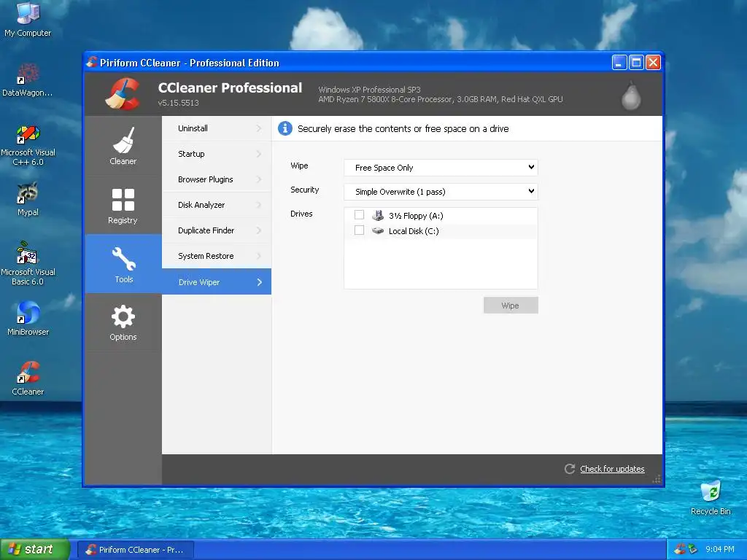
Task: Click the Piriform pear icon
Action: tap(631, 96)
